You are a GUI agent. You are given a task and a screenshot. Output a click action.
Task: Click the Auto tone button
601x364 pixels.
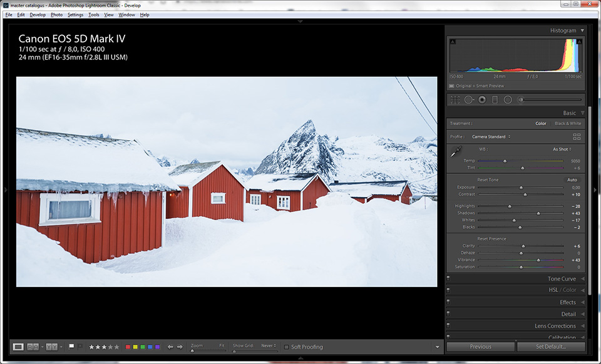pos(572,180)
